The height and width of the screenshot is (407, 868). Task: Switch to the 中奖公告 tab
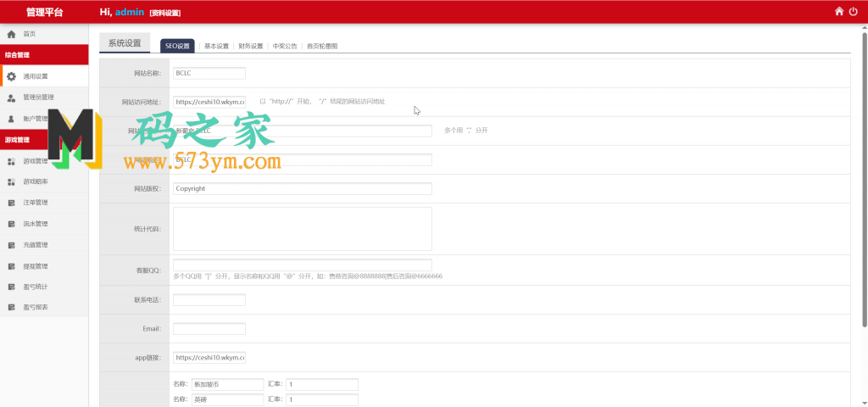point(285,47)
